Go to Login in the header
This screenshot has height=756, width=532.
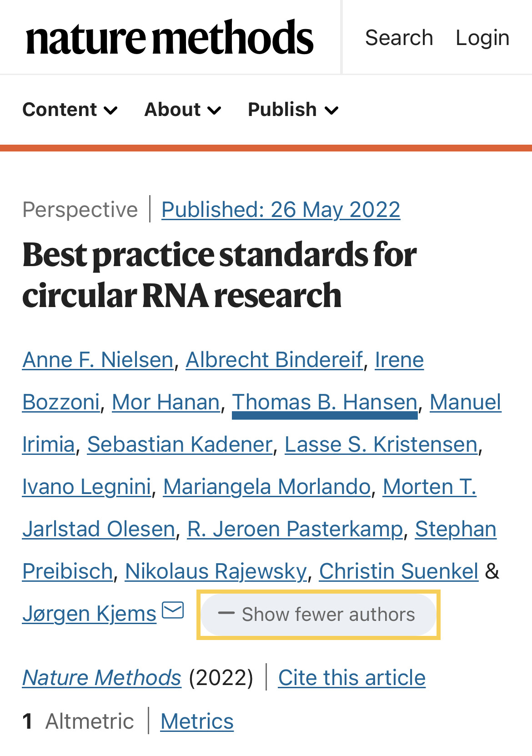(x=482, y=38)
